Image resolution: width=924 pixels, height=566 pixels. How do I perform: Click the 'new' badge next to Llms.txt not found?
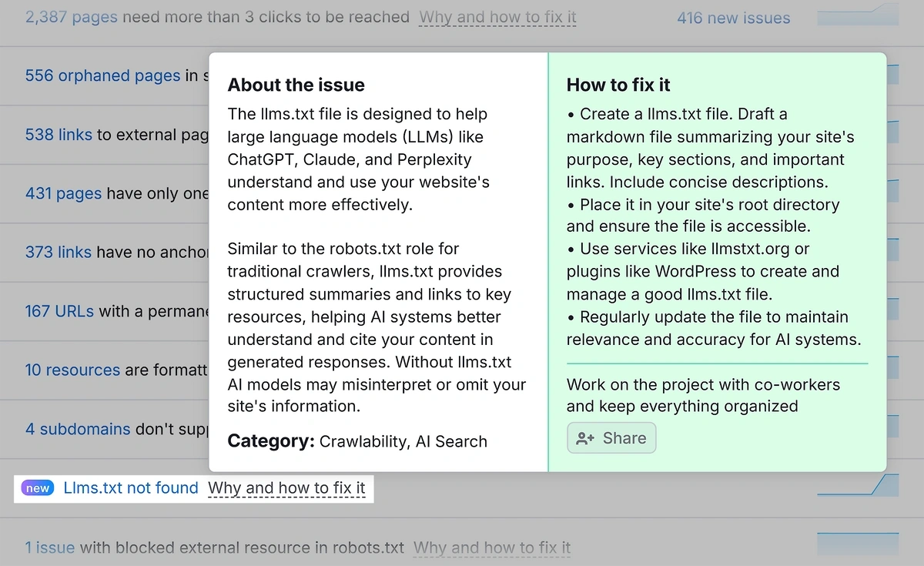(37, 487)
